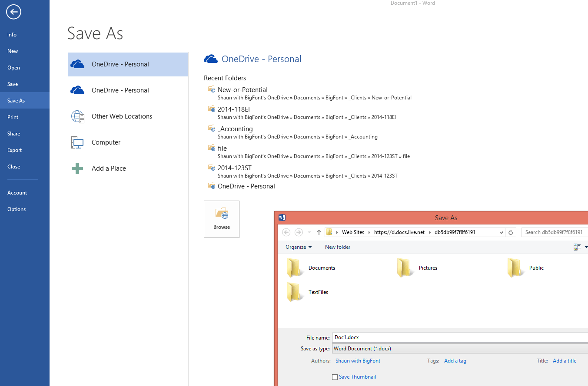The image size is (588, 386).
Task: Click the _Accounting folder path text
Action: pos(298,137)
